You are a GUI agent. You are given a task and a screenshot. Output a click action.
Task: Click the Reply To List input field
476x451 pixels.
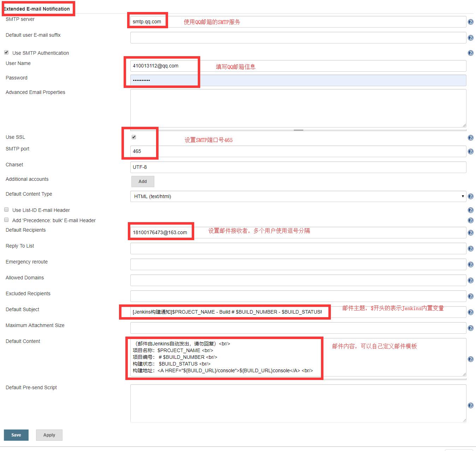coord(298,248)
